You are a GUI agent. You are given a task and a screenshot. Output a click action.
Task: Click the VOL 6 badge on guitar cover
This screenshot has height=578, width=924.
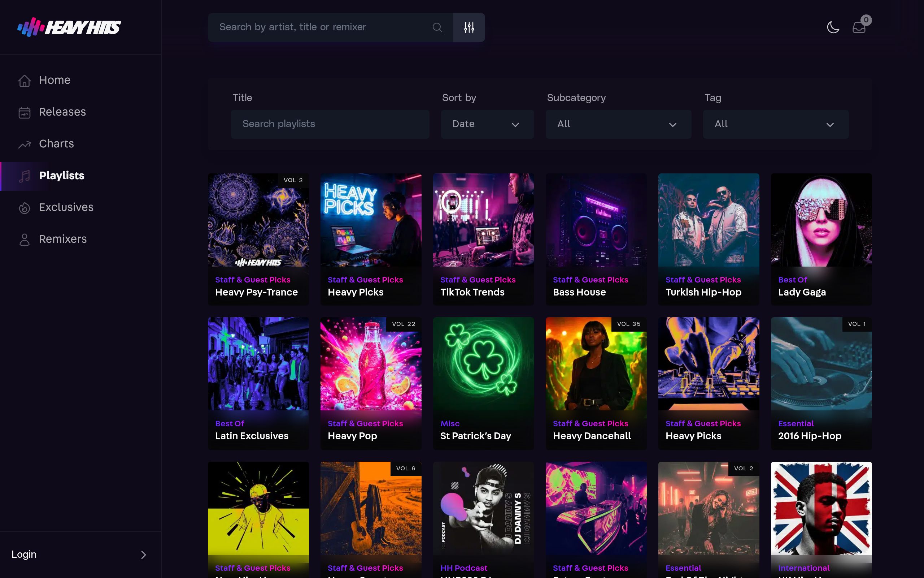[405, 468]
